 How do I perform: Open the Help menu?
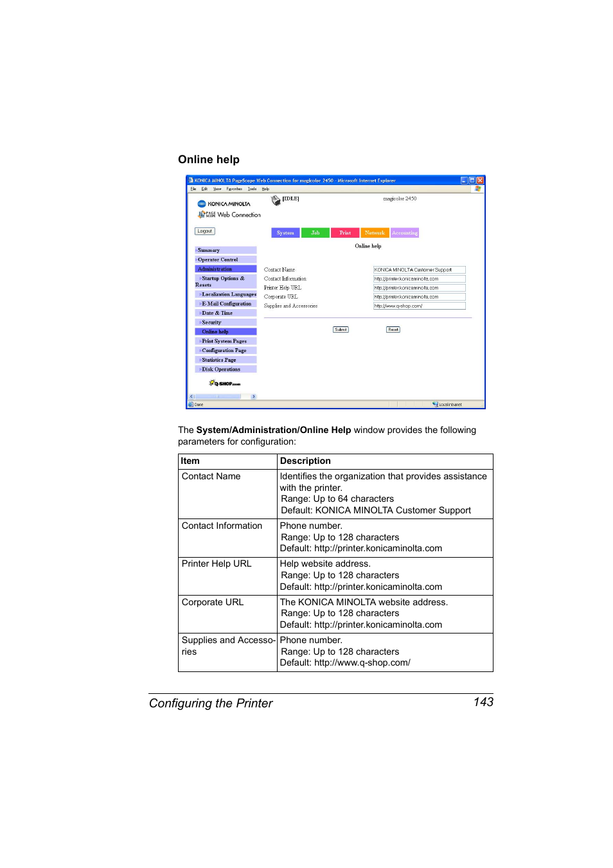[x=265, y=189]
